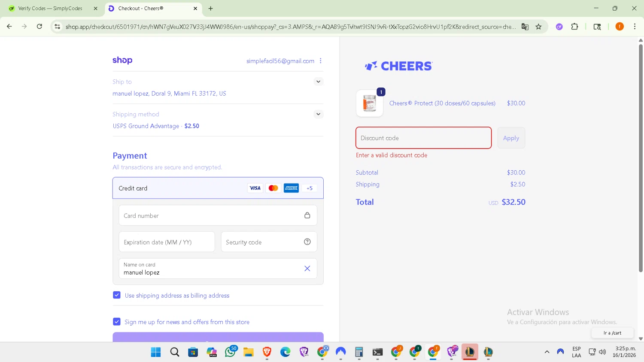644x362 pixels.
Task: Click the shipping address text manuel lopez, Doral 9
Action: 169,94
